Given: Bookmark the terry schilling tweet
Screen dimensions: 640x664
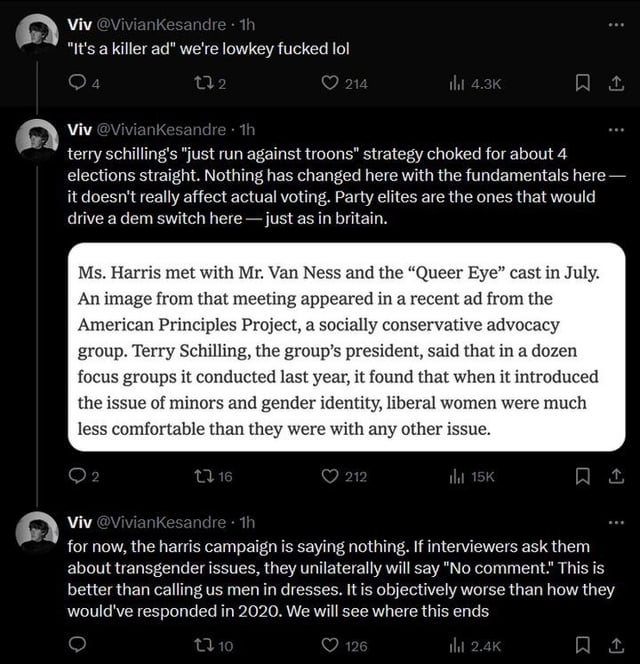Looking at the screenshot, I should [x=582, y=476].
